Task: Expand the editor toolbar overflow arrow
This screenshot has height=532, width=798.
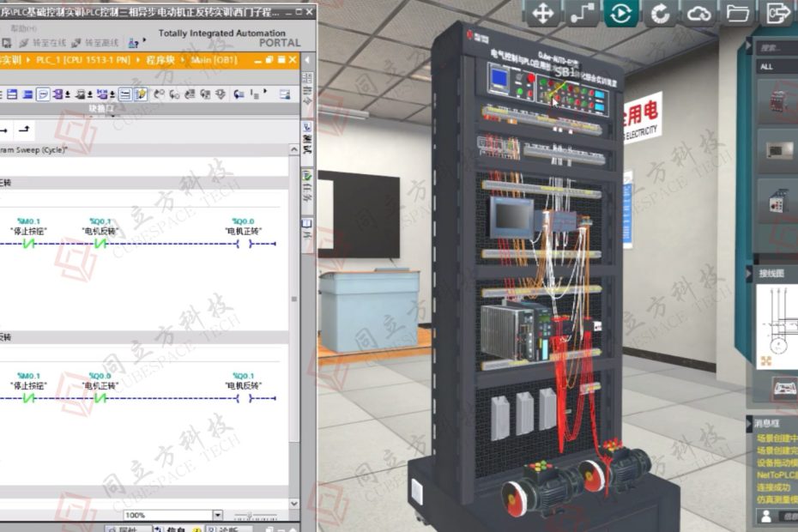Action: pos(265,91)
